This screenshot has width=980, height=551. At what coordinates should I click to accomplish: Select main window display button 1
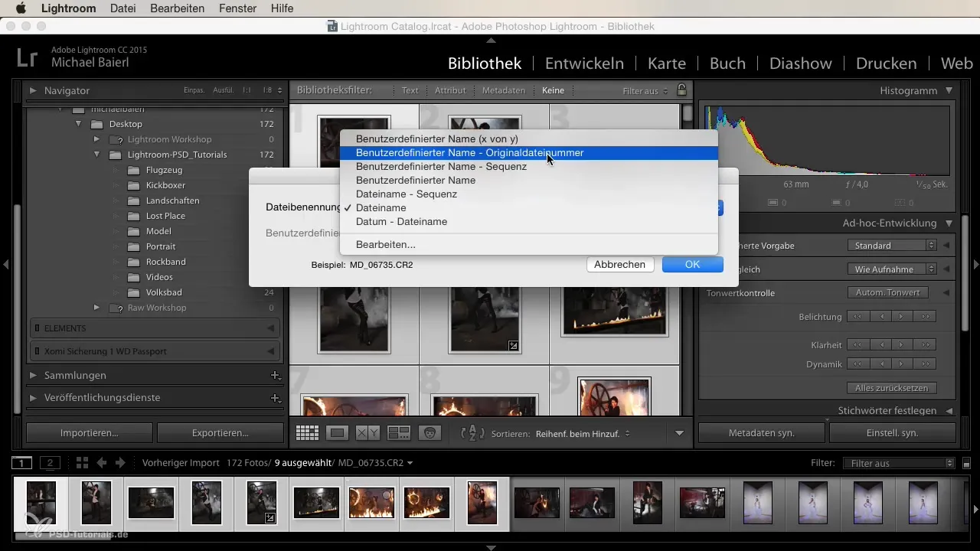(x=21, y=463)
